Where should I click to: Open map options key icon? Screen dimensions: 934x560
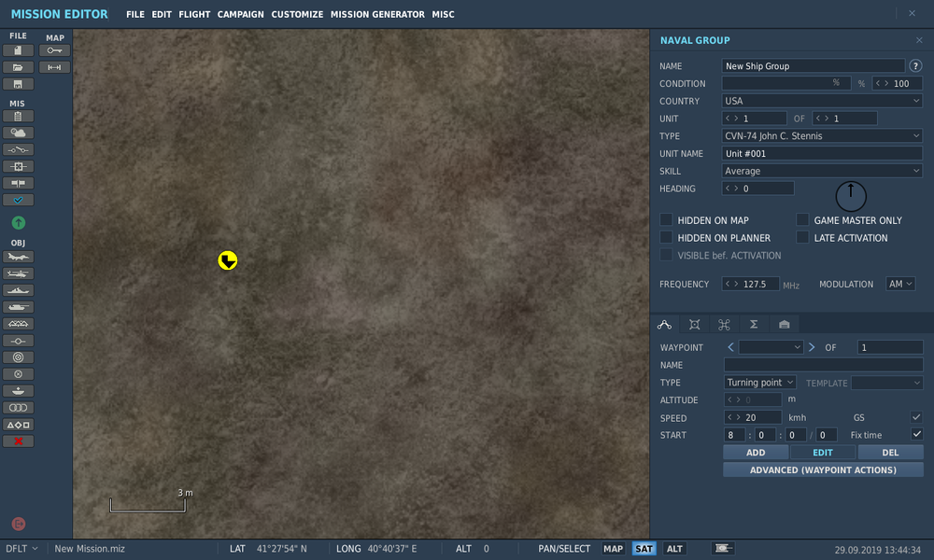point(54,50)
